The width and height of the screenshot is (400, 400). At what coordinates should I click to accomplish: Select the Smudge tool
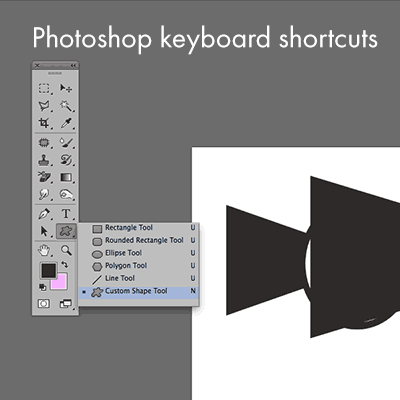pyautogui.click(x=44, y=194)
